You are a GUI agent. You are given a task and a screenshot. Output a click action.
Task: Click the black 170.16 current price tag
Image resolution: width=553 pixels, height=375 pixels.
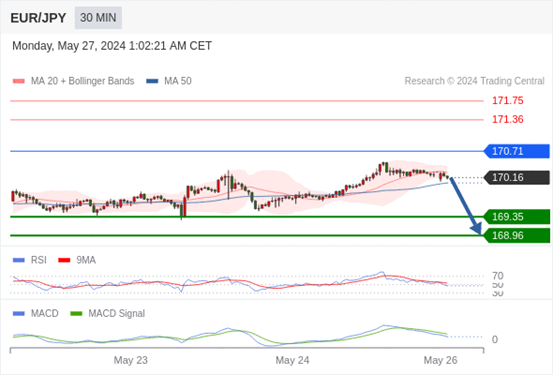(517, 177)
